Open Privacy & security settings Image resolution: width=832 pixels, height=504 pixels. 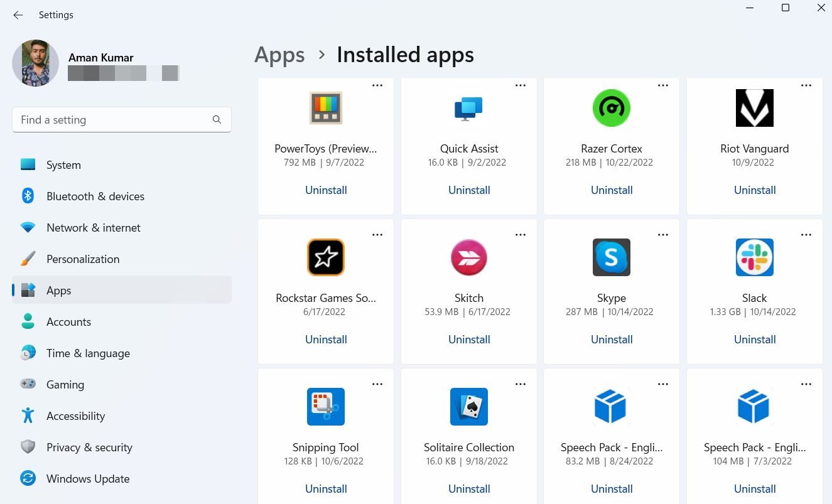click(x=122, y=448)
